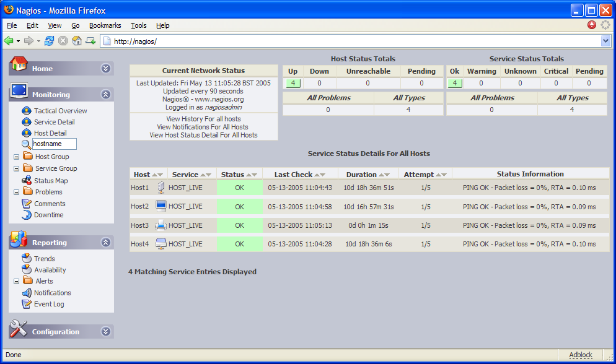
Task: Open the View menu
Action: pos(55,25)
